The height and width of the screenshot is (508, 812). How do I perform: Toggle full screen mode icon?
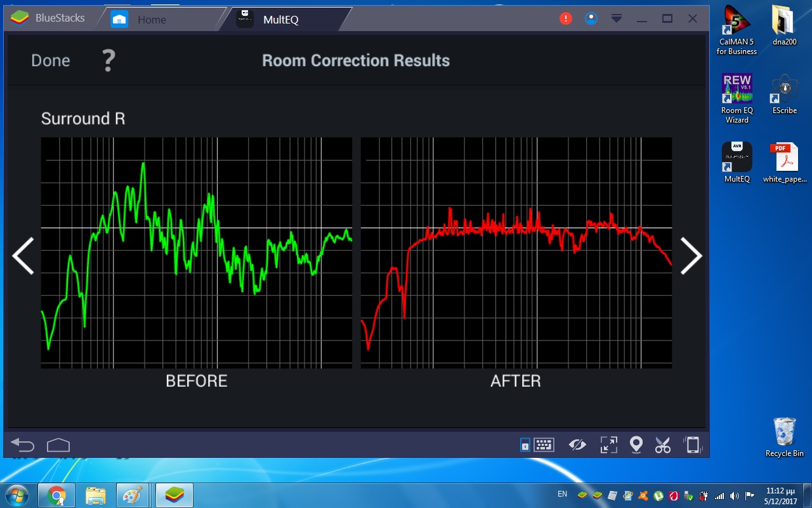[608, 445]
